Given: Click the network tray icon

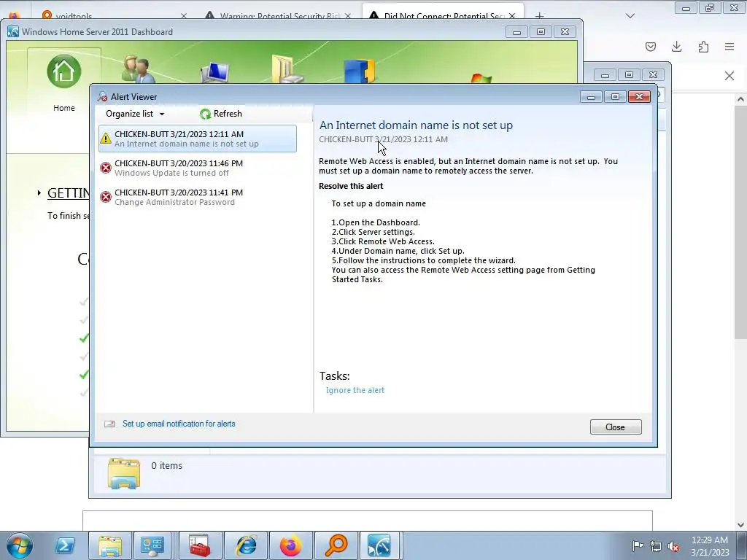Looking at the screenshot, I should point(656,545).
